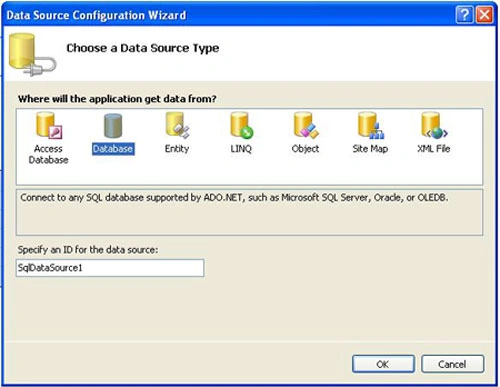Open help with the question mark button

[464, 15]
